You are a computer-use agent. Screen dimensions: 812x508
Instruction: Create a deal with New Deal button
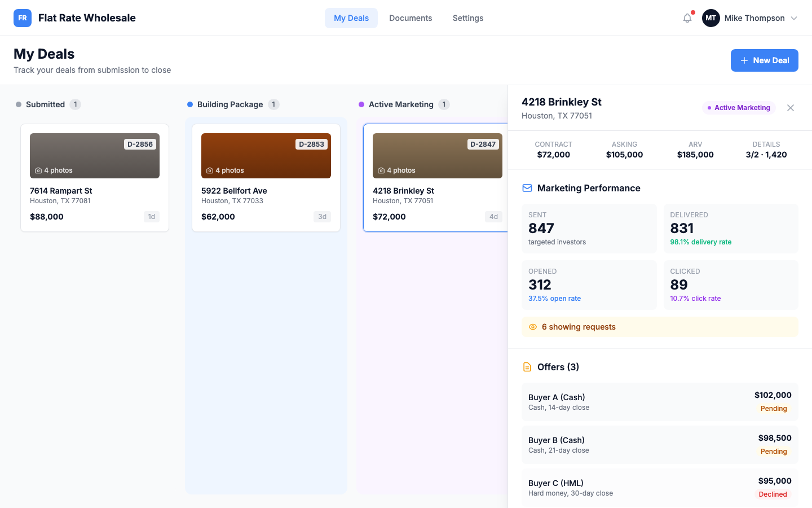[x=765, y=60]
